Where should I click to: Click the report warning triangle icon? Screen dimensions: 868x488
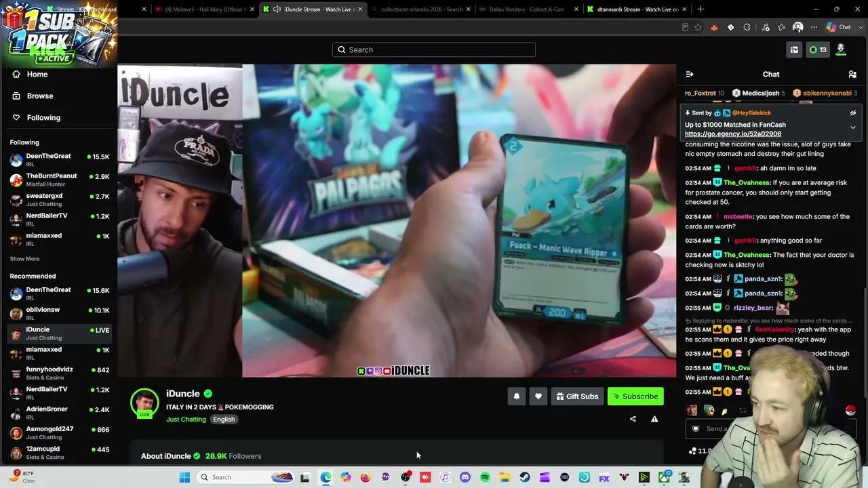654,419
